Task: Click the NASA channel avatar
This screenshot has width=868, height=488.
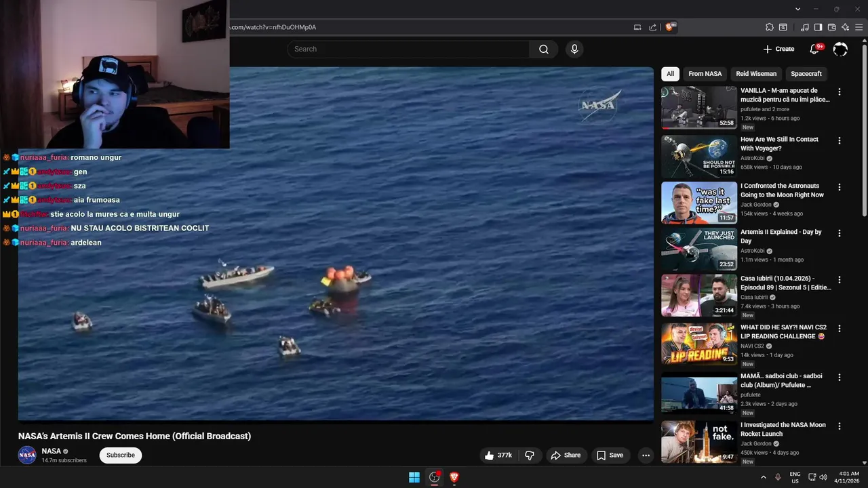Action: [x=27, y=455]
